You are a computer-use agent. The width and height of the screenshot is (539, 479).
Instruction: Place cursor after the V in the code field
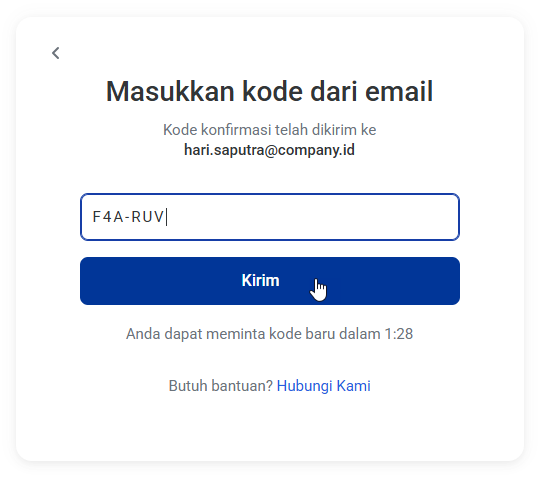(166, 217)
